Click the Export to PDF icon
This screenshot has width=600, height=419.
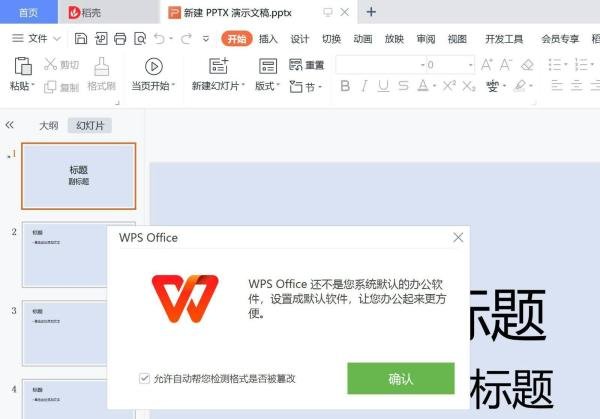[x=101, y=39]
